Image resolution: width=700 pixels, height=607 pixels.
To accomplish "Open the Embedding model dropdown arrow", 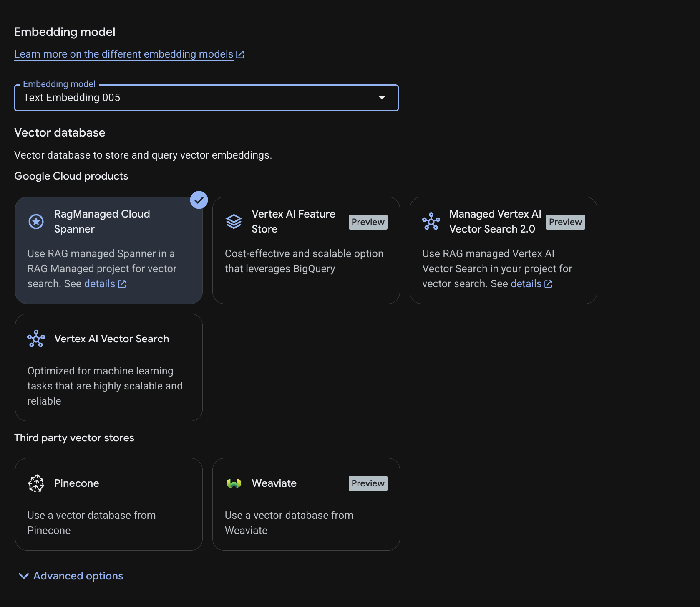I will click(x=382, y=98).
